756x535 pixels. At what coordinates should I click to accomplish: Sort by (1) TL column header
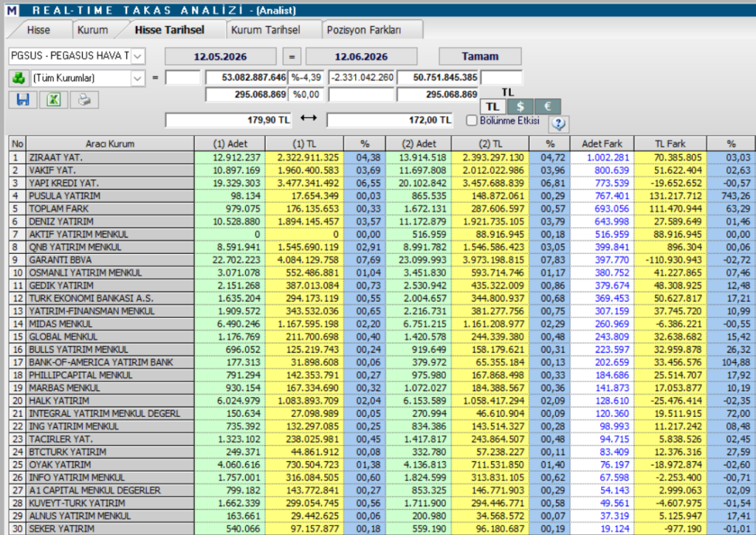coord(304,144)
